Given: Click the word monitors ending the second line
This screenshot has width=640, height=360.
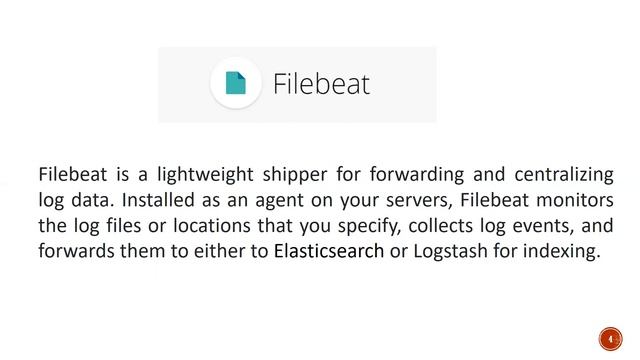Looking at the screenshot, I should point(575,200).
